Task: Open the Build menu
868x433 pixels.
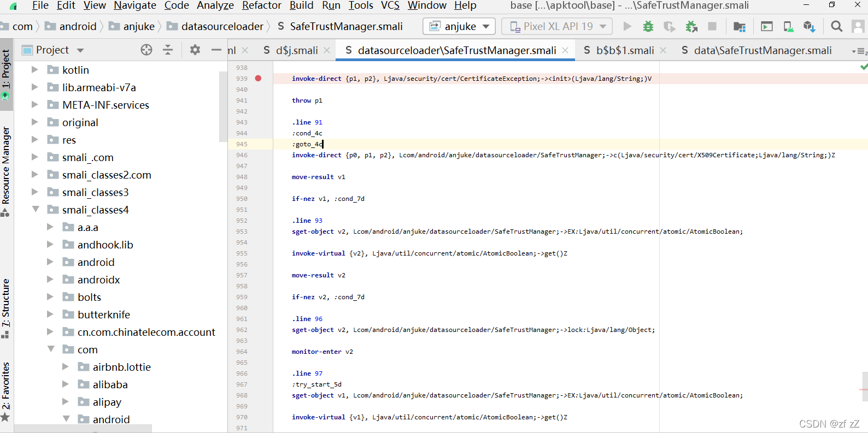Action: click(x=302, y=5)
